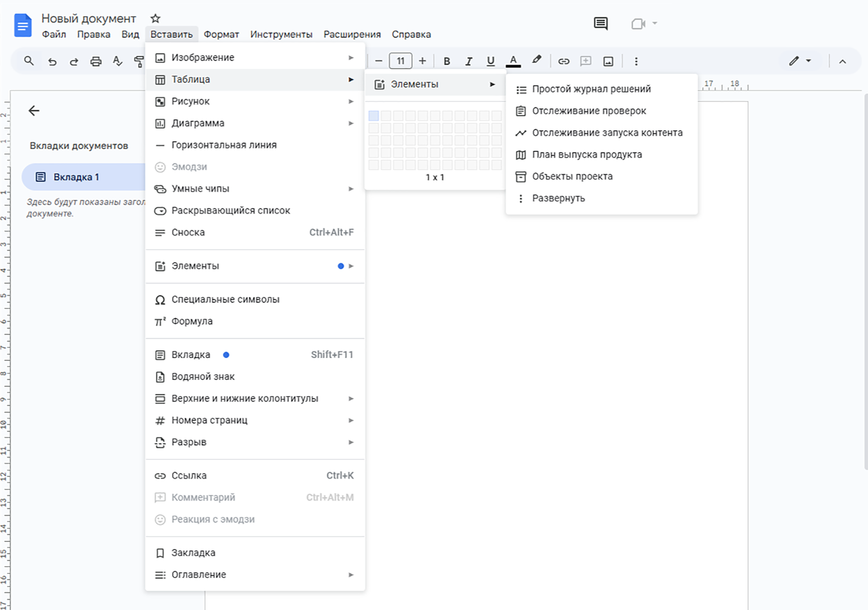Open the Правка menu
This screenshot has width=868, height=610.
94,34
